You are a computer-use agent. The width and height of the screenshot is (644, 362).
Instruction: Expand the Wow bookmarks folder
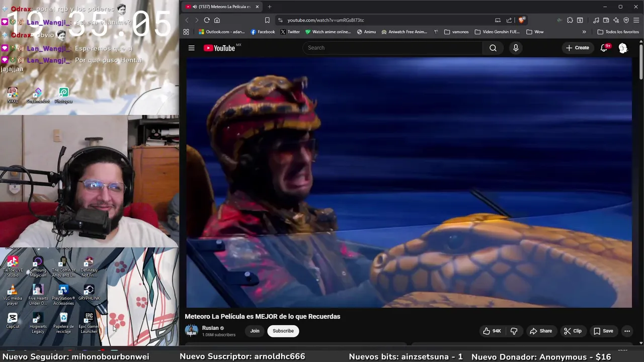click(x=535, y=32)
